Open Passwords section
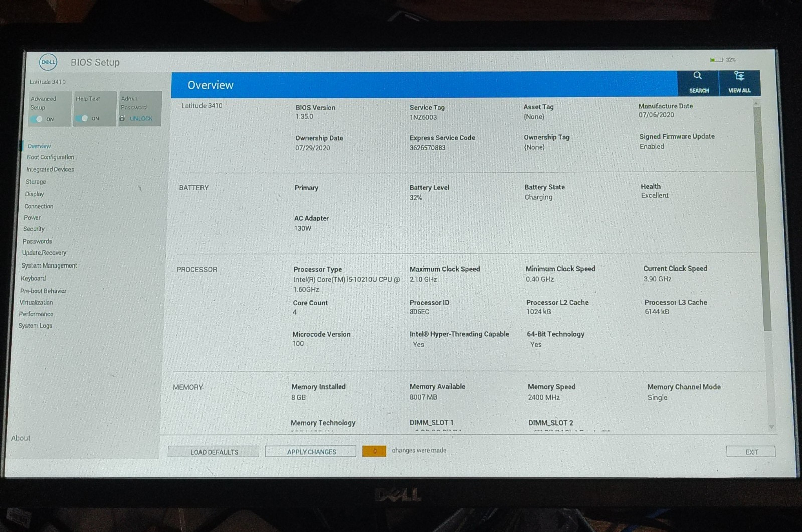 [37, 241]
